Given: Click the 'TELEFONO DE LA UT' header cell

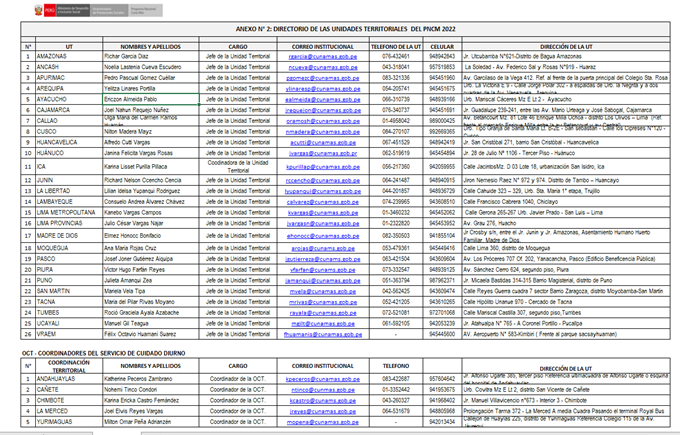Looking at the screenshot, I should coord(396,47).
